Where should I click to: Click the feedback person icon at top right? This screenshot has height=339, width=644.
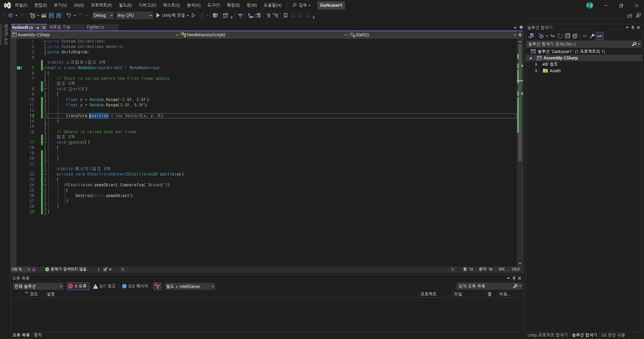click(x=638, y=15)
